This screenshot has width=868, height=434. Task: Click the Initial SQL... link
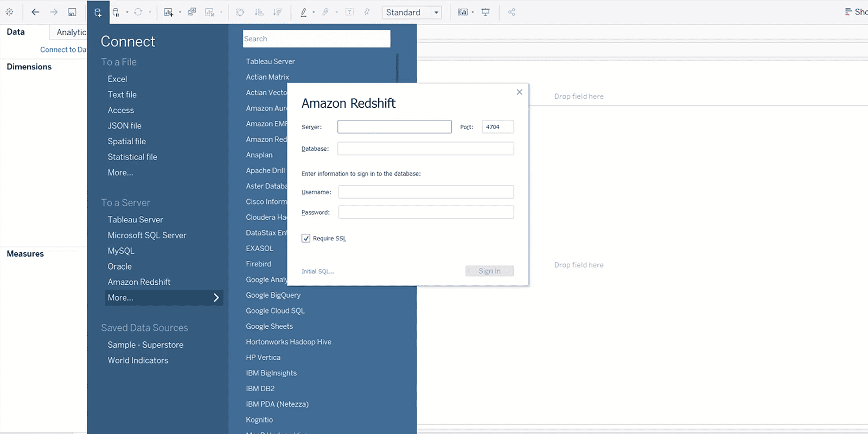click(x=318, y=271)
